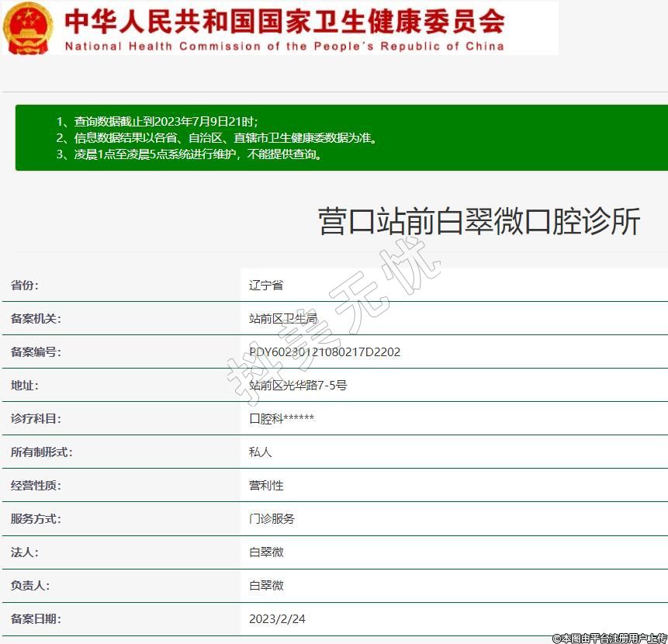Click the 中华人民共和国国家卫生健康委员会 header title
This screenshot has height=644, width=668.
click(284, 20)
